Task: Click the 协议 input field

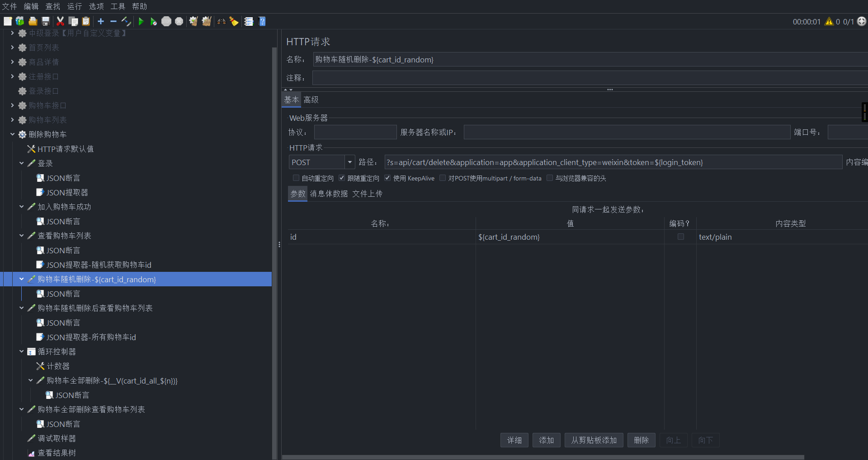Action: (355, 132)
